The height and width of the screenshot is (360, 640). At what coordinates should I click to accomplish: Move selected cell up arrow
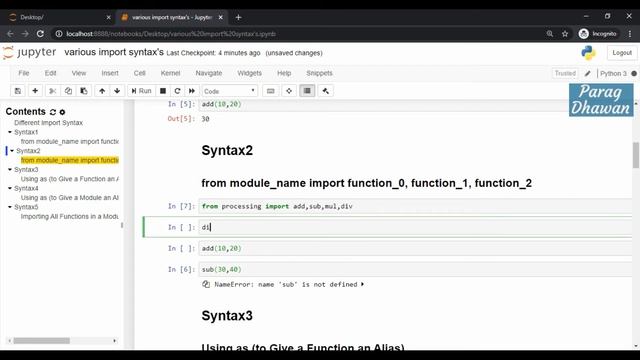(102, 91)
